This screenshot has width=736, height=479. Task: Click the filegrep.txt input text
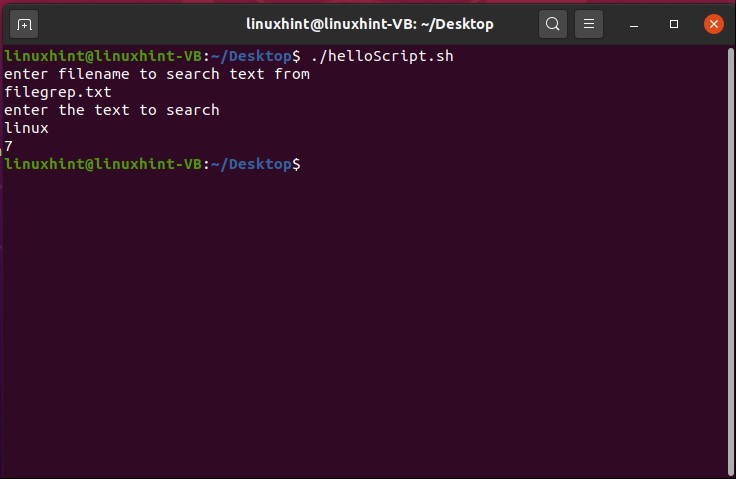[58, 92]
